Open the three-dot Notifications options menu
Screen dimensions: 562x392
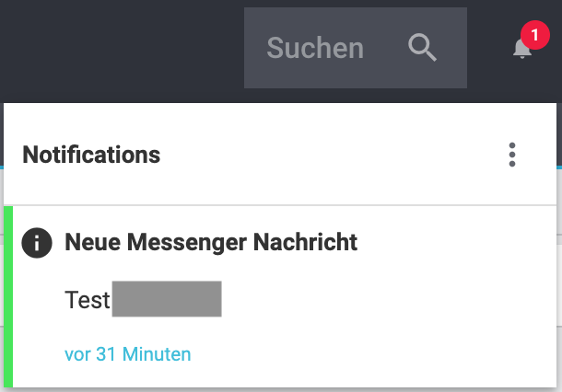513,155
